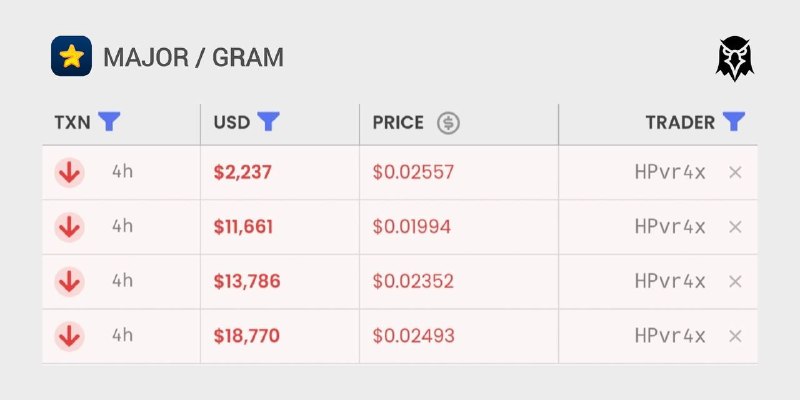Click sell arrow icon on $2,237 row

point(69,173)
